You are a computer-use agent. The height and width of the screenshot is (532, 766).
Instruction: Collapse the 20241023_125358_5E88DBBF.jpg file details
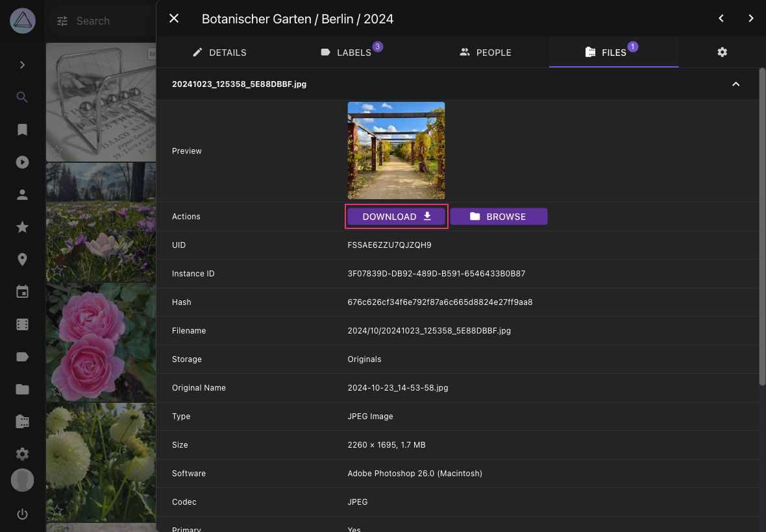pyautogui.click(x=736, y=84)
